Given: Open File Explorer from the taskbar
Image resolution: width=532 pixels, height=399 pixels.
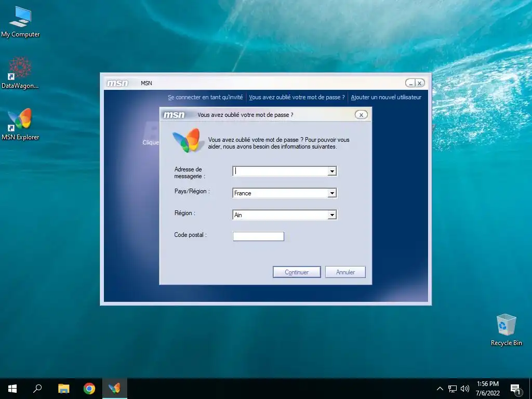Looking at the screenshot, I should point(63,389).
